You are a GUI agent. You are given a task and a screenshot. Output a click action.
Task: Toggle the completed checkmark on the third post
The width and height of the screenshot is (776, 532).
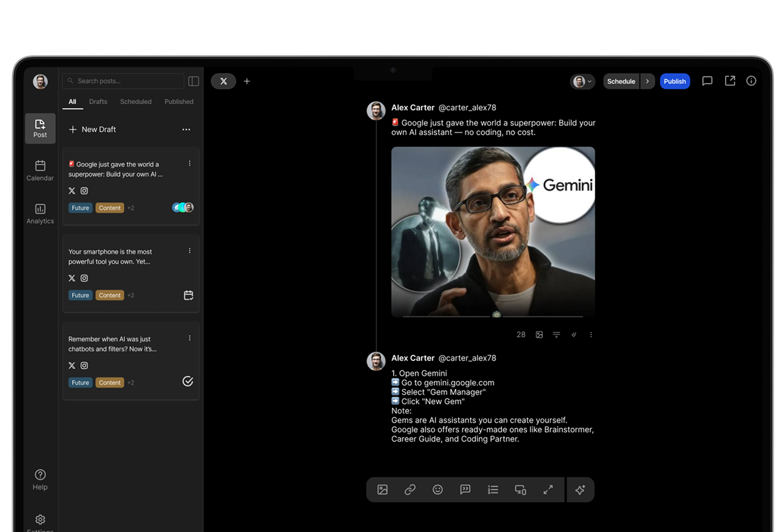tap(188, 381)
